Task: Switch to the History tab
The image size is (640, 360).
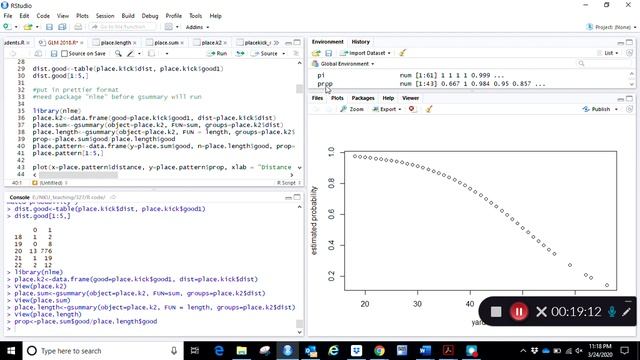Action: click(360, 42)
